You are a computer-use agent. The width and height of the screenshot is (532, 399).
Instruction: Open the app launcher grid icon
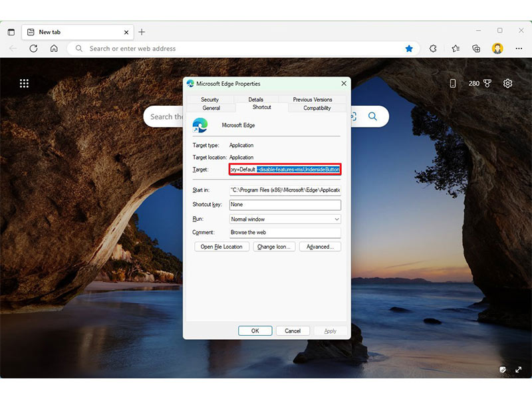24,84
